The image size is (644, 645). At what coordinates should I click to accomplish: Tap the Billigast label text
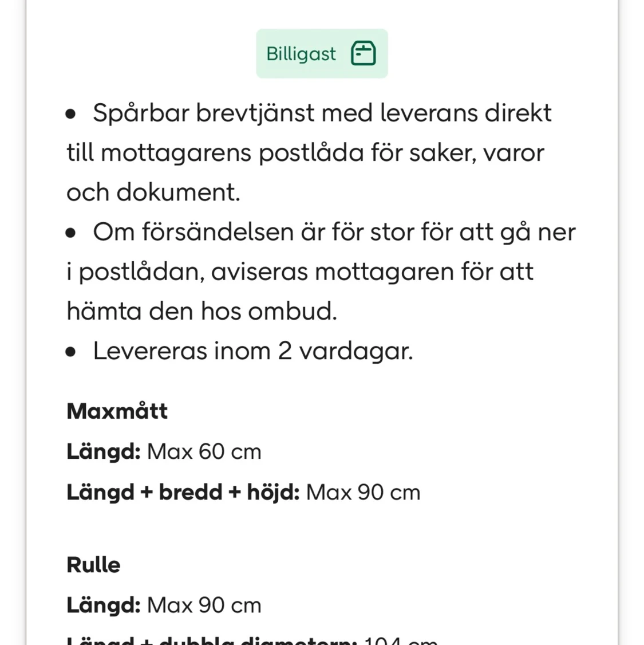[301, 54]
